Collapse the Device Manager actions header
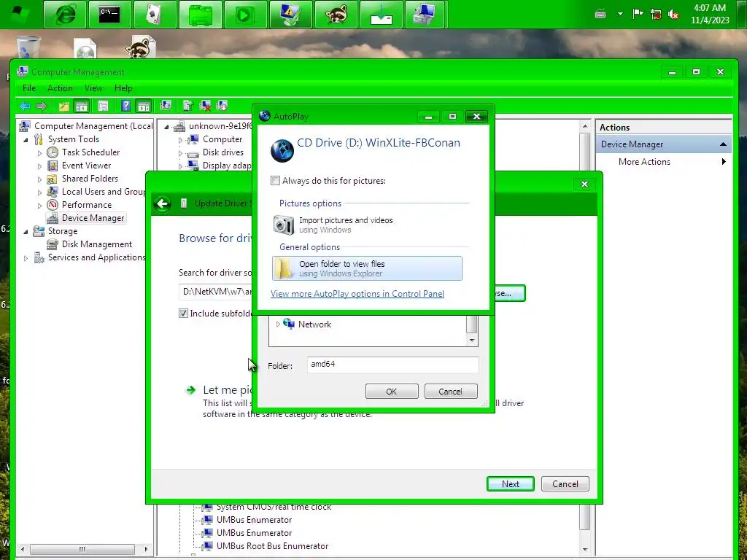The height and width of the screenshot is (560, 747). click(x=723, y=144)
